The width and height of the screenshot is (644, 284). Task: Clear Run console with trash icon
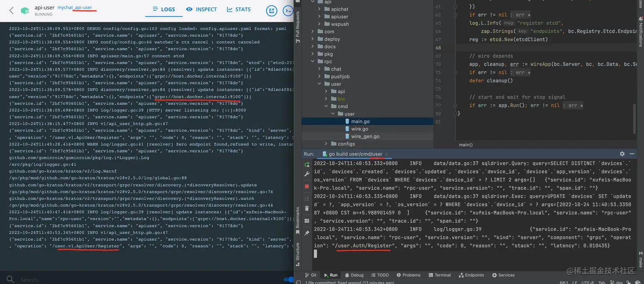[307, 208]
